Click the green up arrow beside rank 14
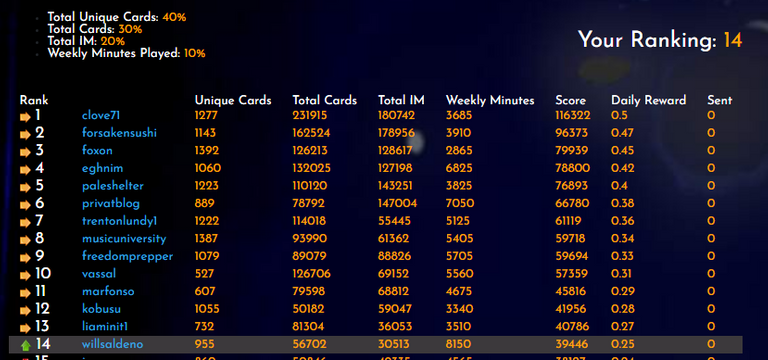The height and width of the screenshot is (360, 768). (25, 346)
